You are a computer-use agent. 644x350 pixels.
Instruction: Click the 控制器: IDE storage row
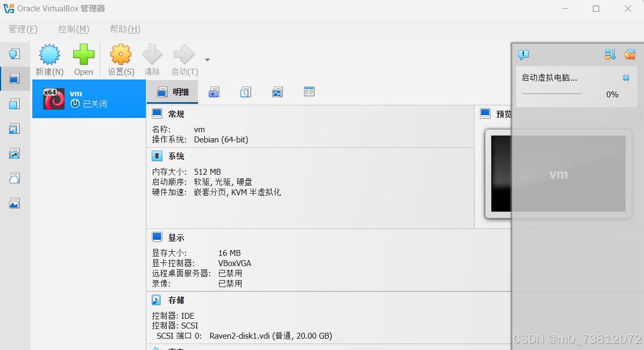click(173, 316)
